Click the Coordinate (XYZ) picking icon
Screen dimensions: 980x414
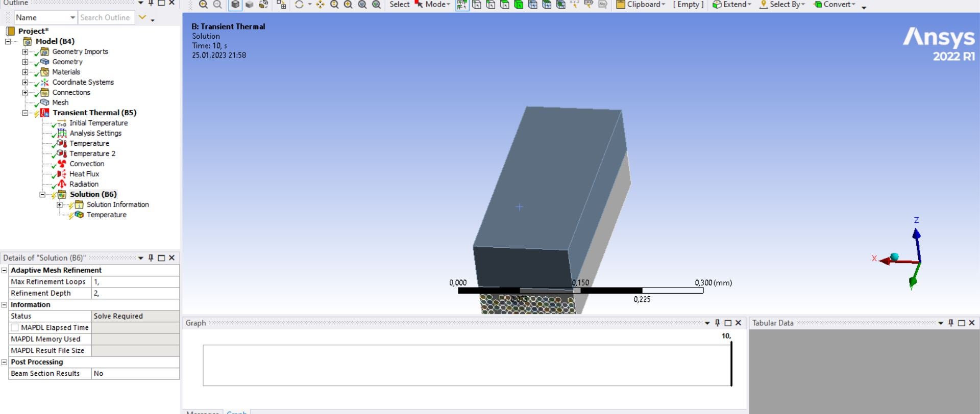pyautogui.click(x=575, y=5)
